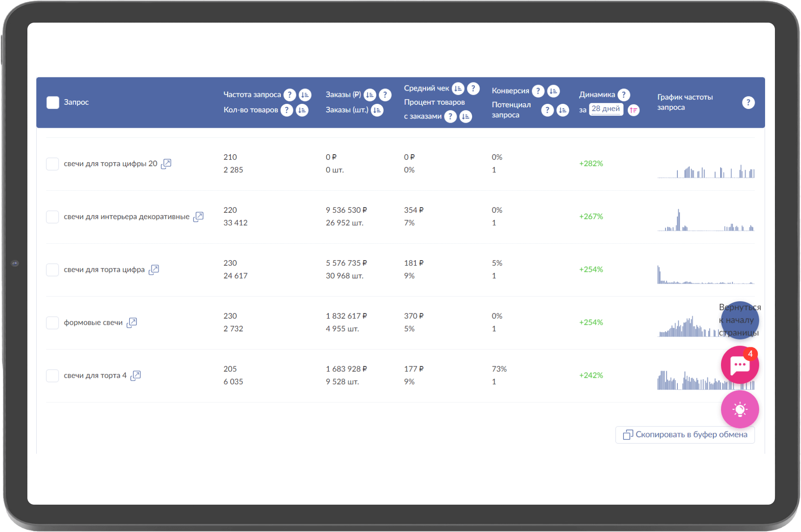The image size is (801, 532).
Task: Open help for Конверсия column
Action: (538, 91)
